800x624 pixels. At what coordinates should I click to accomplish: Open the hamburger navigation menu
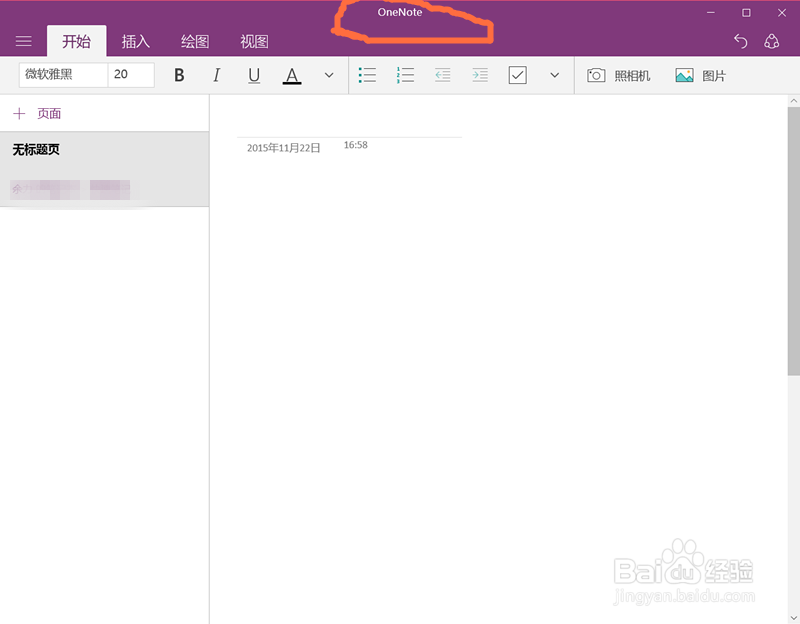pos(23,41)
